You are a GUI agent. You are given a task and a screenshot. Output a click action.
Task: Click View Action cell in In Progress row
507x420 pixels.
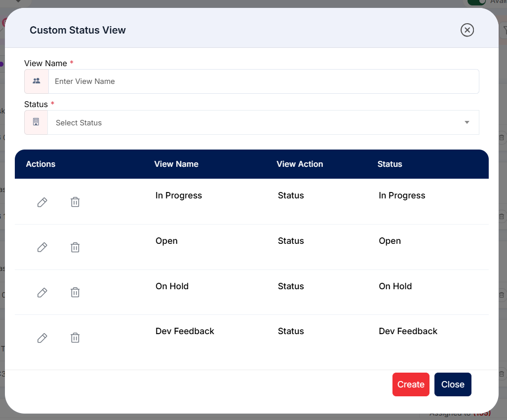(x=291, y=195)
